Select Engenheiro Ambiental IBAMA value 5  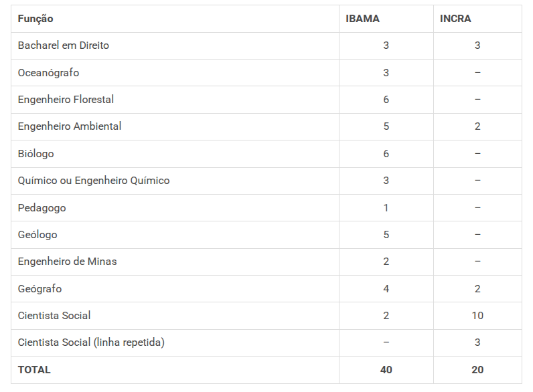[x=386, y=126]
